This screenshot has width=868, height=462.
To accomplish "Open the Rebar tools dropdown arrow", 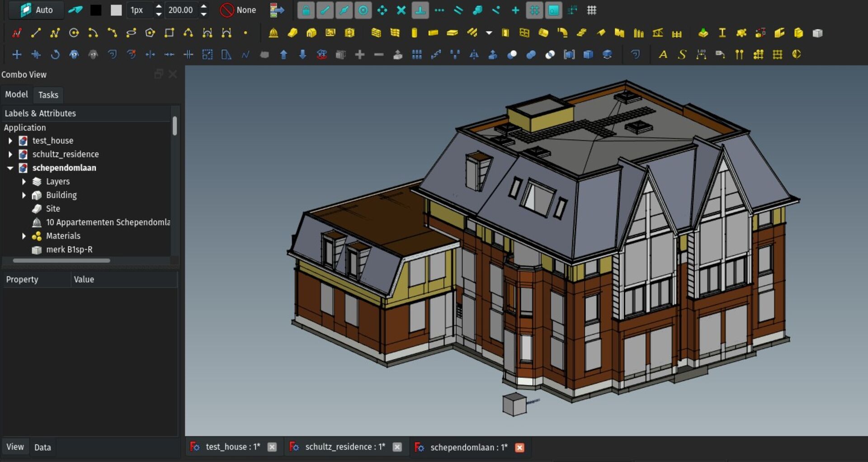I will coord(489,33).
